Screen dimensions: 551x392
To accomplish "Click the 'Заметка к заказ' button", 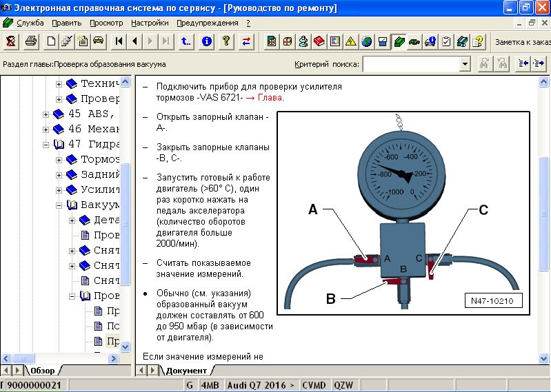I will click(522, 41).
